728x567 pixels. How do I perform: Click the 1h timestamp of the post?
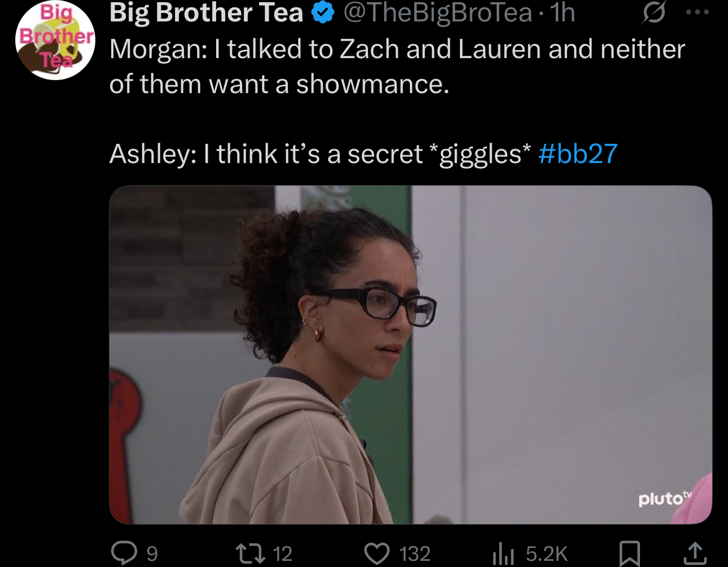click(x=562, y=14)
